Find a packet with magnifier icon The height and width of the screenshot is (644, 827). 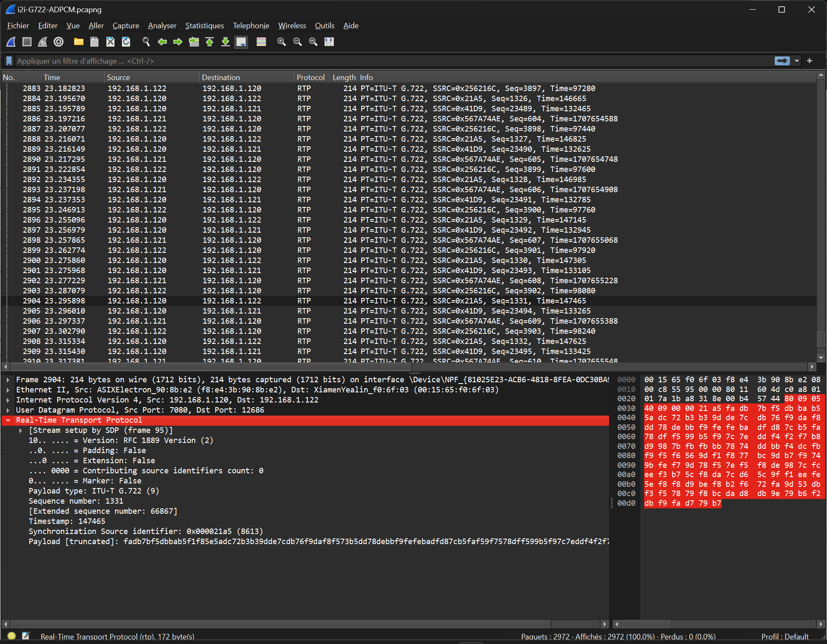point(146,42)
